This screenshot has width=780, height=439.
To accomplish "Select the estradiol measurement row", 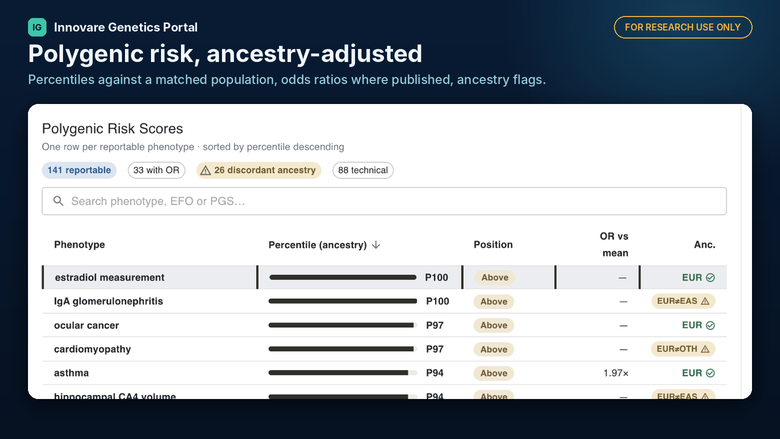I will 384,277.
